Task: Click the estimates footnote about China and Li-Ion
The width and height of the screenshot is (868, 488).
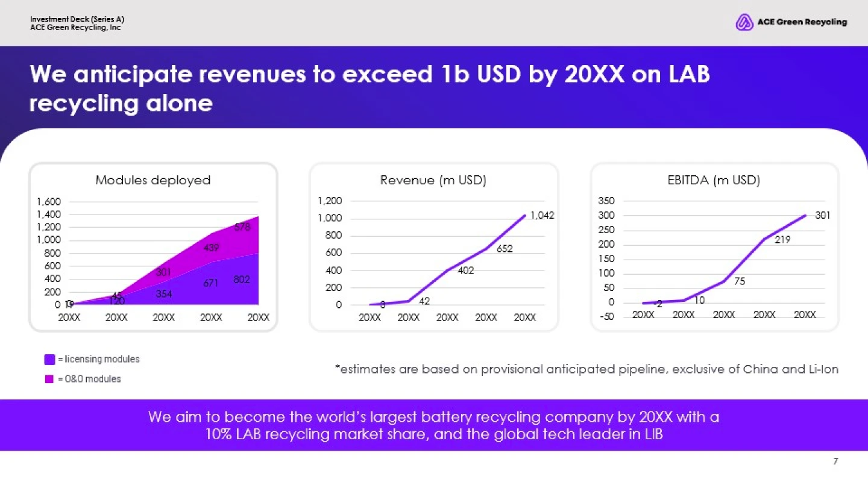Action: point(587,369)
